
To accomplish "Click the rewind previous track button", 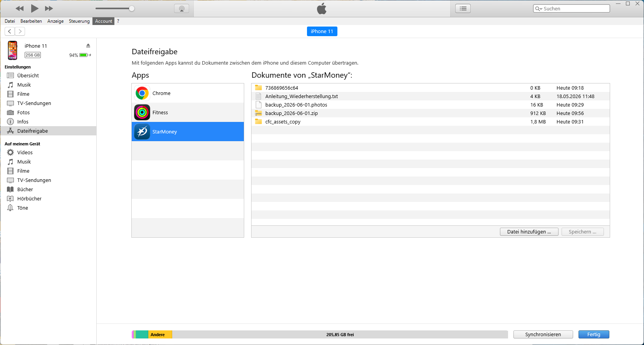I will [20, 8].
